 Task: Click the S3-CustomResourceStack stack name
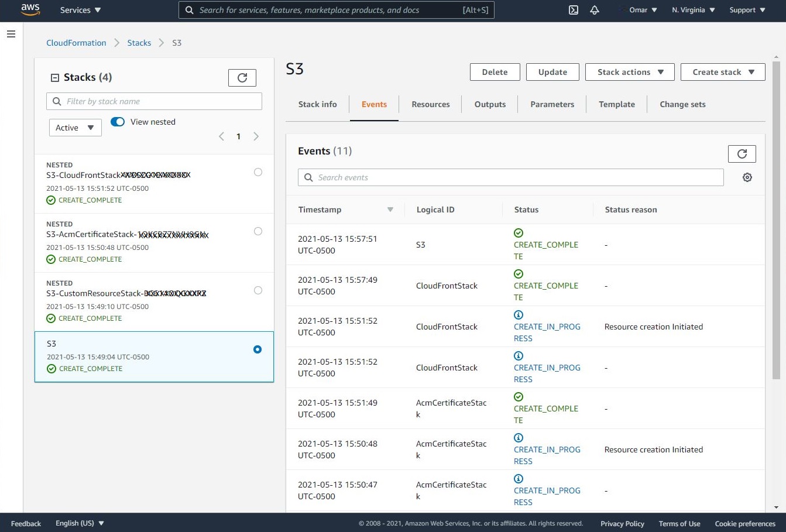point(126,293)
